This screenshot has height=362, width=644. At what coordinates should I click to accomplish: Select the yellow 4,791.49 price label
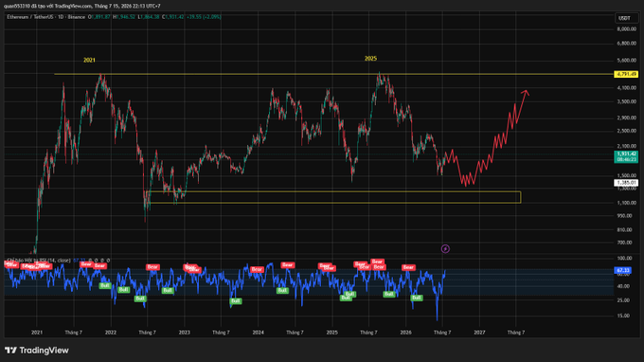coord(625,74)
